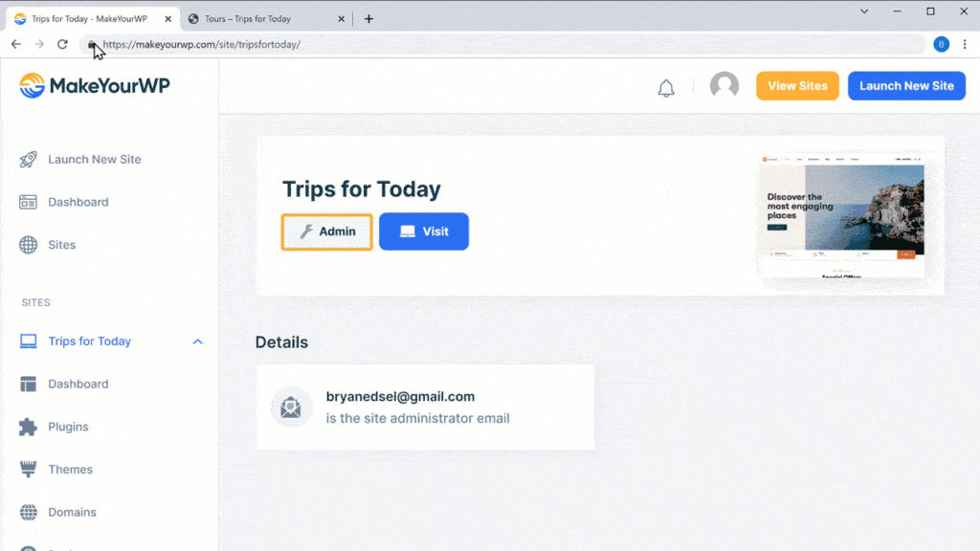Click the Launch New Site button in header

pos(906,86)
